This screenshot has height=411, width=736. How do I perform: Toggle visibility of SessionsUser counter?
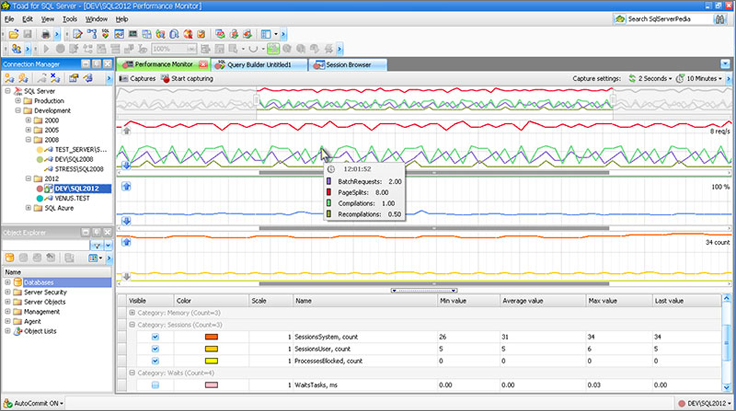coord(155,348)
